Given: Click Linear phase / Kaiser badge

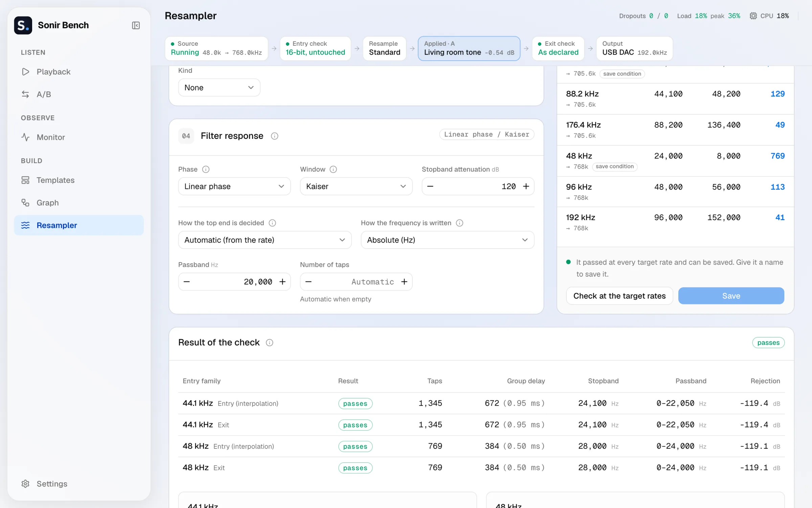Looking at the screenshot, I should click(x=487, y=134).
